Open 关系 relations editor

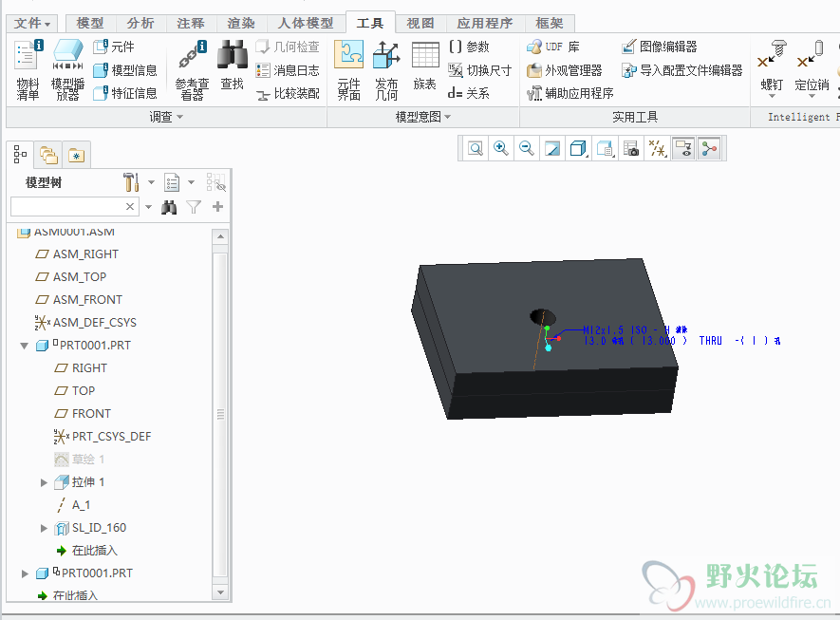coord(469,93)
